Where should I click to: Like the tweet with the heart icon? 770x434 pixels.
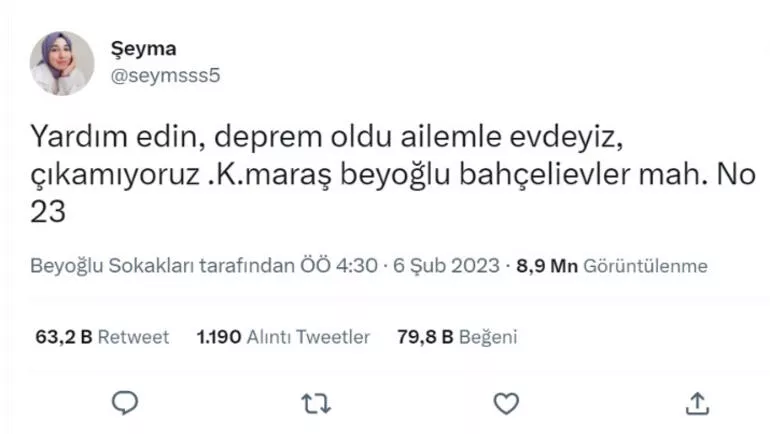[507, 402]
